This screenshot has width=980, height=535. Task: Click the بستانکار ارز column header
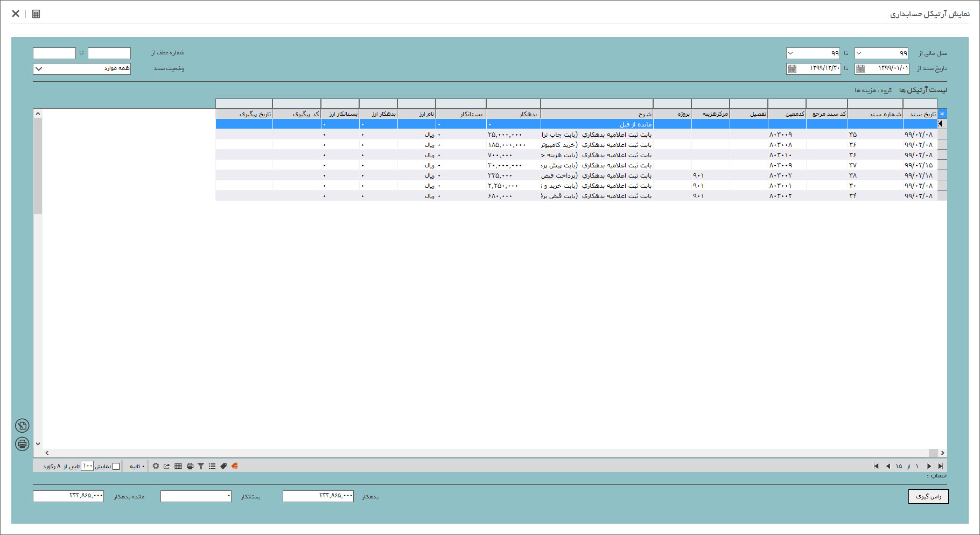click(340, 114)
